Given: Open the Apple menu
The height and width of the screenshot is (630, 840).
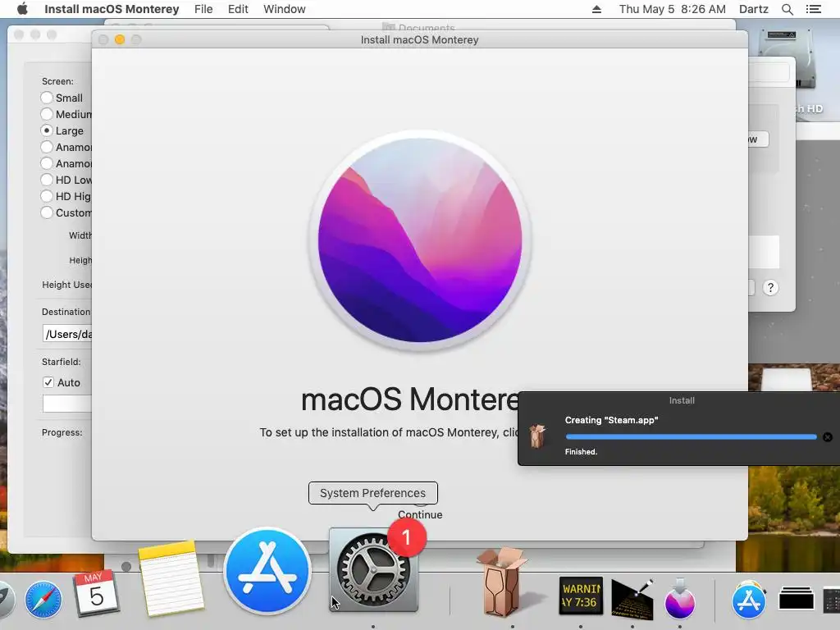Looking at the screenshot, I should tap(22, 9).
